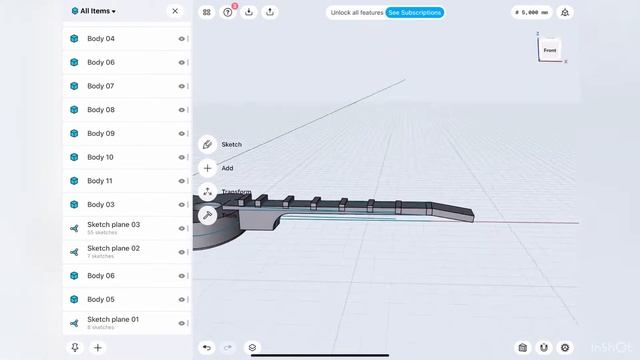Select Sketch plane 02 item
Image resolution: width=640 pixels, height=360 pixels.
pos(127,252)
